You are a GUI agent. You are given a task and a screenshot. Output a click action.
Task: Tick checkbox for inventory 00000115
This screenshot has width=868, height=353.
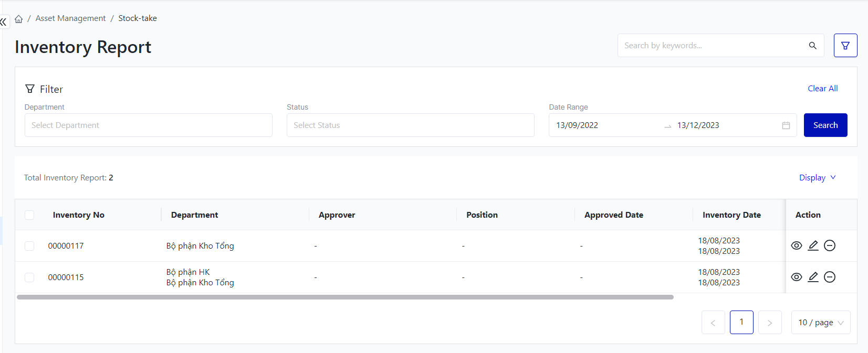tap(29, 277)
